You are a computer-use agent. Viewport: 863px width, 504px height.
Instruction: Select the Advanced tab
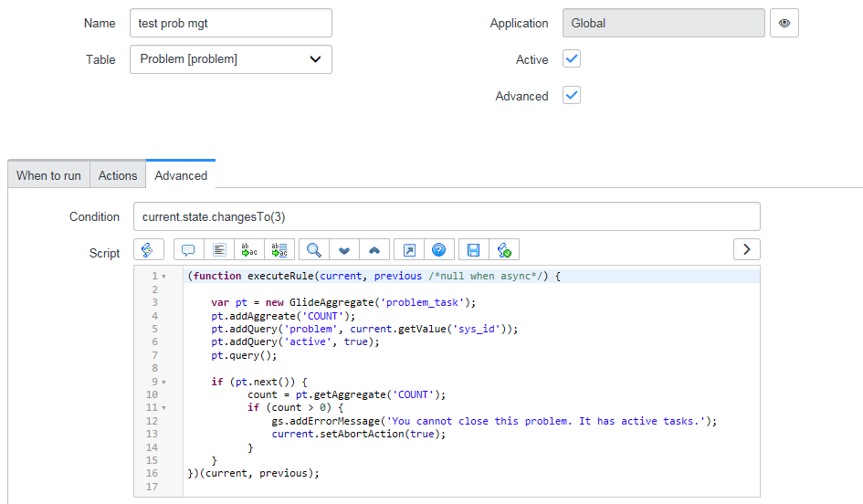pos(181,175)
